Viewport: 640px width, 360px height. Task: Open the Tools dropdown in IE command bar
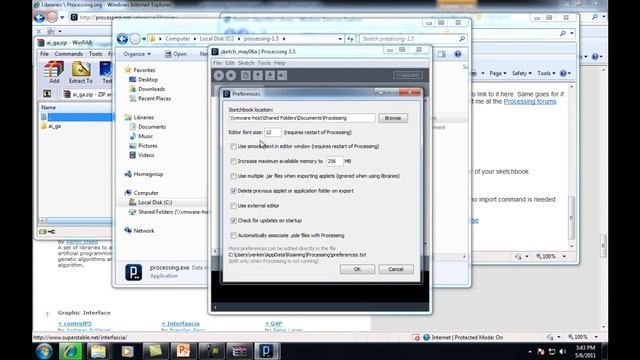click(546, 73)
